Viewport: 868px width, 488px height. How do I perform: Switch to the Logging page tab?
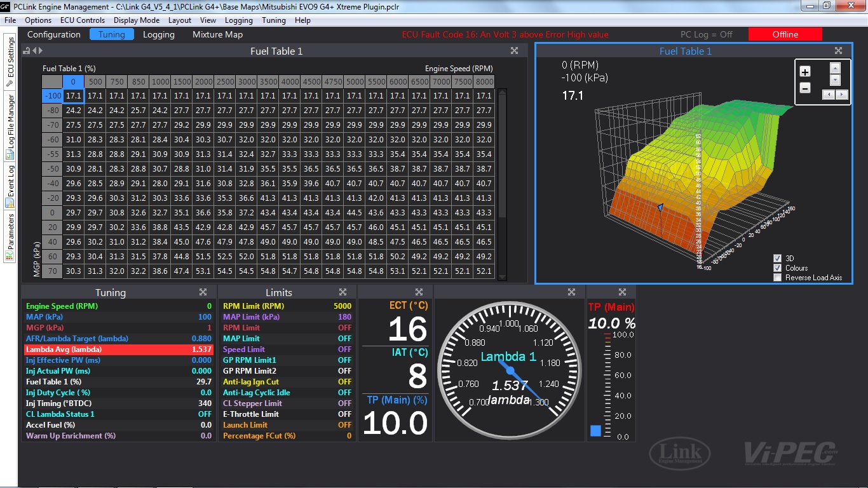[159, 34]
